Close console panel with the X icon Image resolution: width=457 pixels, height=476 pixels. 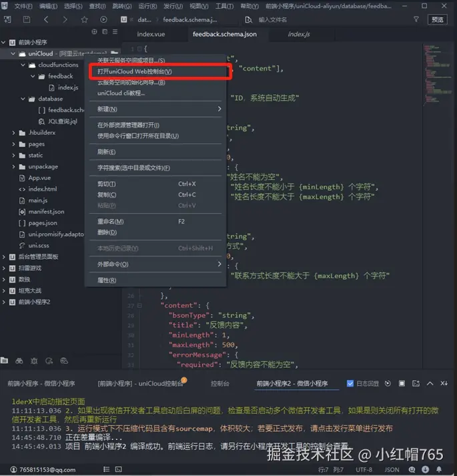click(x=444, y=383)
